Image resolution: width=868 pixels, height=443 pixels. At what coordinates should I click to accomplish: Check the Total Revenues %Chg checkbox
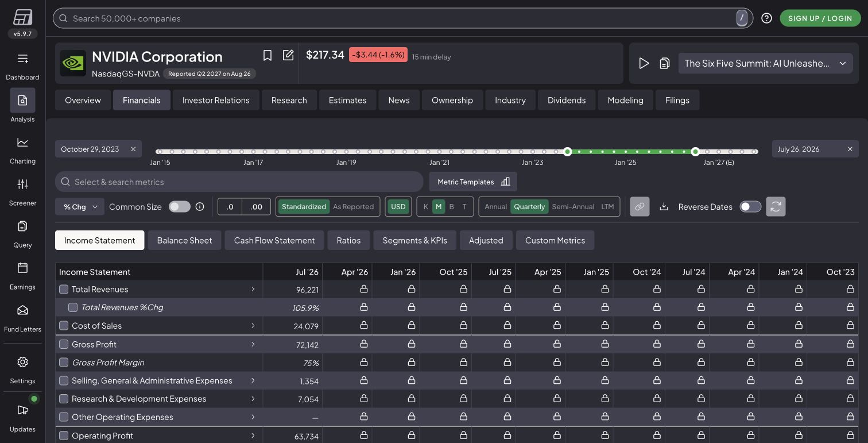73,307
